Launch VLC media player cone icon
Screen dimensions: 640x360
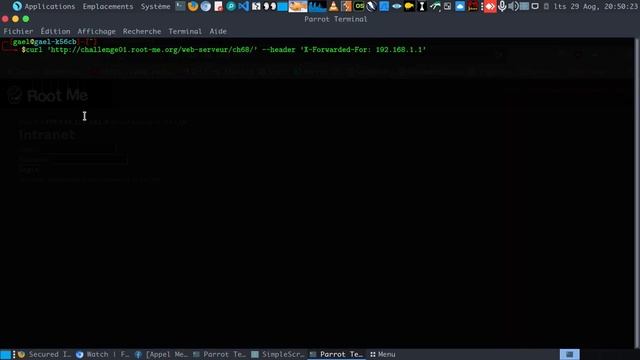click(x=333, y=6)
